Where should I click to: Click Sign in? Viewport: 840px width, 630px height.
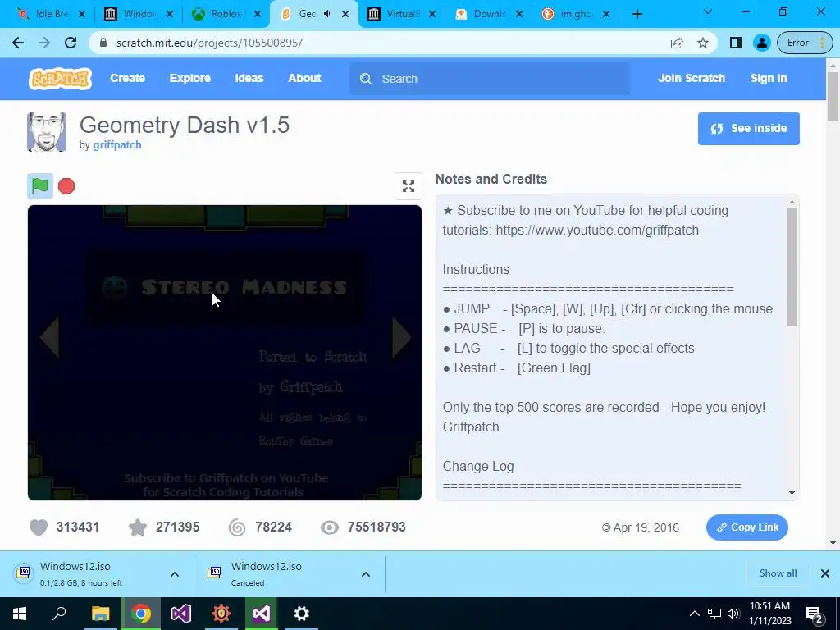coord(769,78)
